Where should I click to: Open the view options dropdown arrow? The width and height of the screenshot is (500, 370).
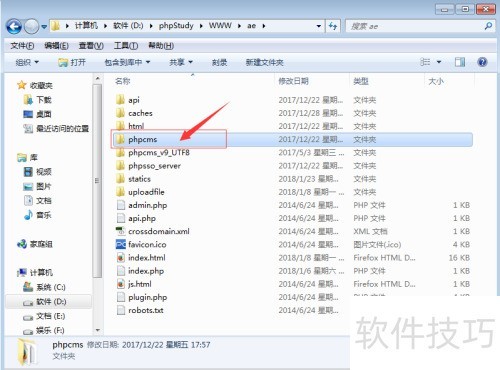[x=439, y=62]
